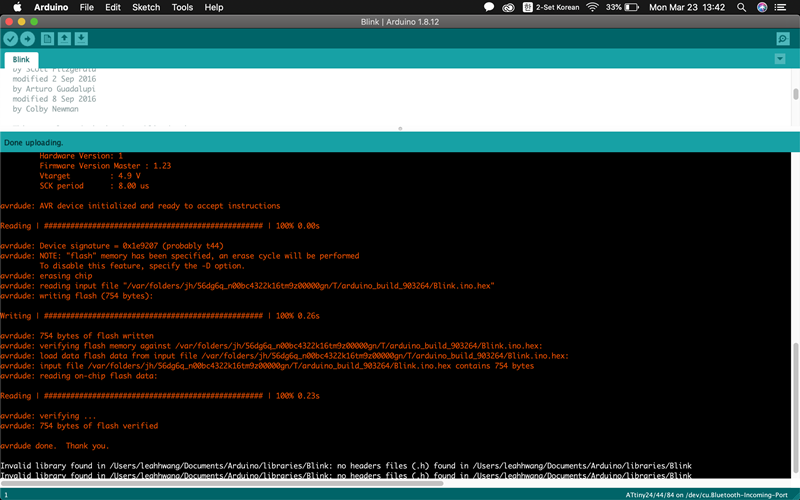
Task: Click the Verify sketch checkmark button
Action: (11, 39)
